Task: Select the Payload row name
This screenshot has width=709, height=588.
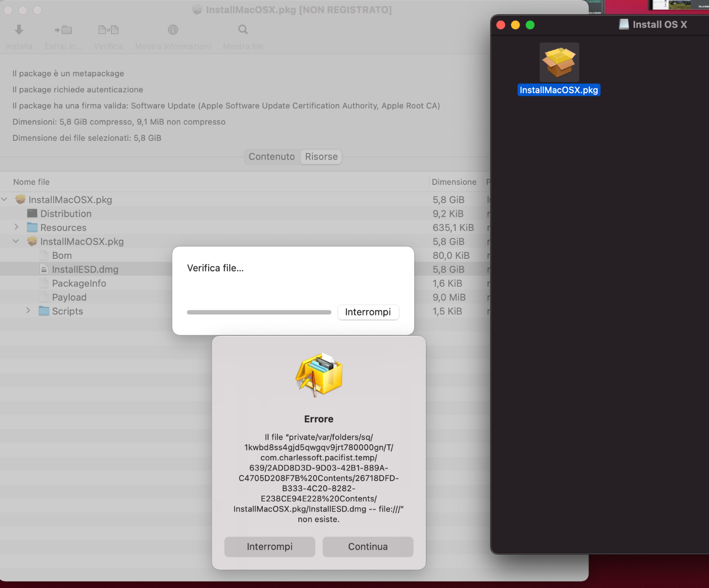Action: tap(69, 297)
